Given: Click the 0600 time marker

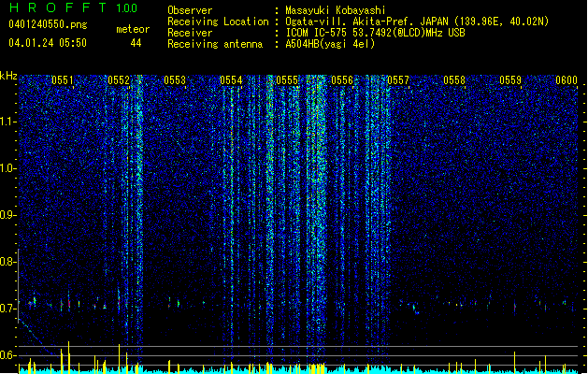Looking at the screenshot, I should click(x=566, y=80).
